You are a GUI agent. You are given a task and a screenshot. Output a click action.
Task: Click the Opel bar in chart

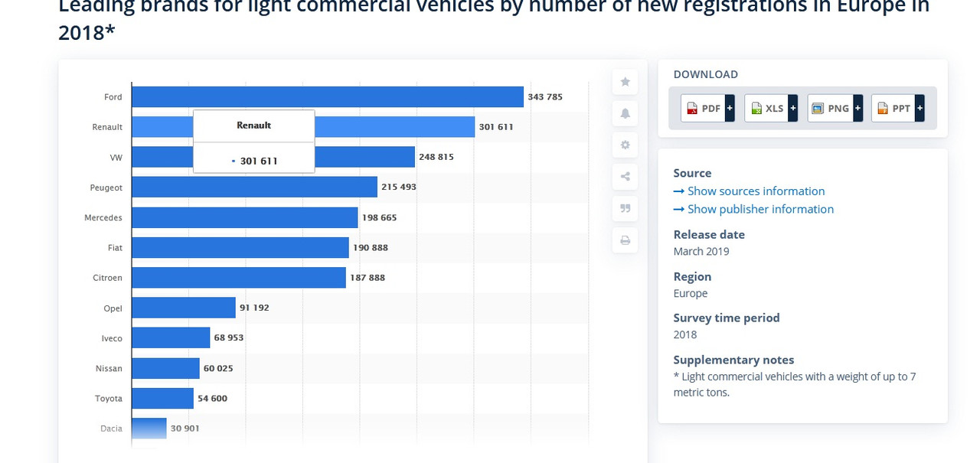(x=184, y=308)
